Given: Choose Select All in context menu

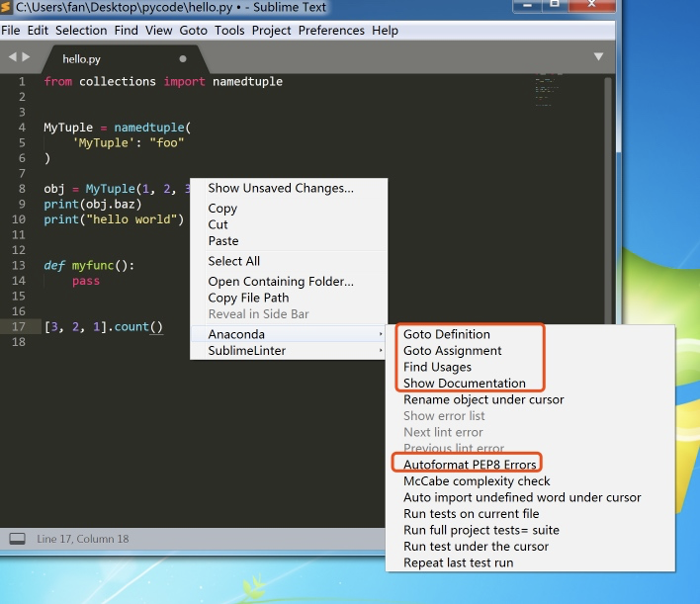Looking at the screenshot, I should [x=289, y=261].
